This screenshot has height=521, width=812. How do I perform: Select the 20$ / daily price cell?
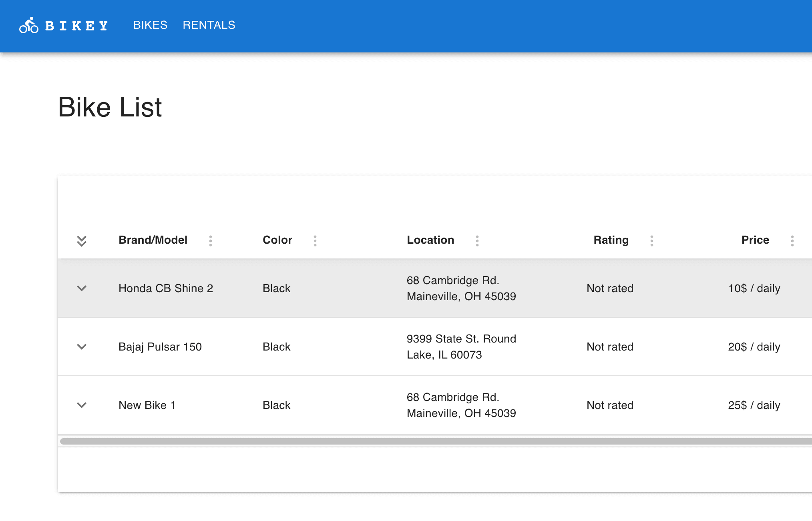(754, 347)
